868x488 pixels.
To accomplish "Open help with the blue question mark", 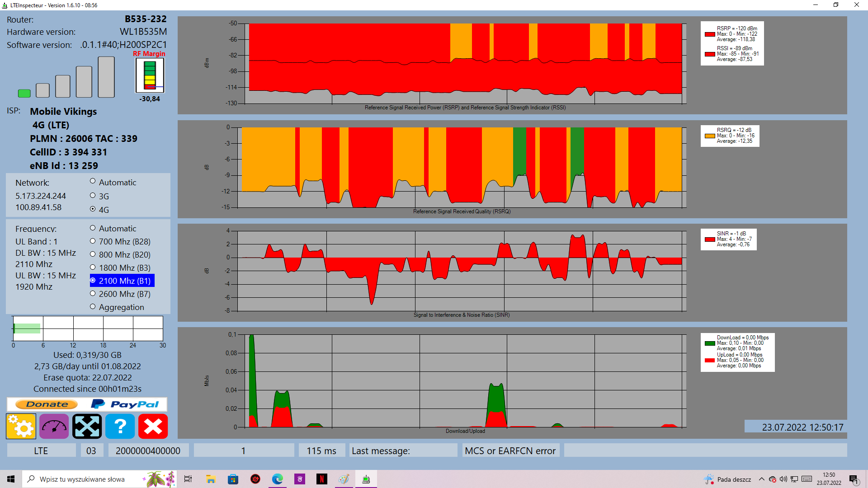I will click(x=120, y=426).
